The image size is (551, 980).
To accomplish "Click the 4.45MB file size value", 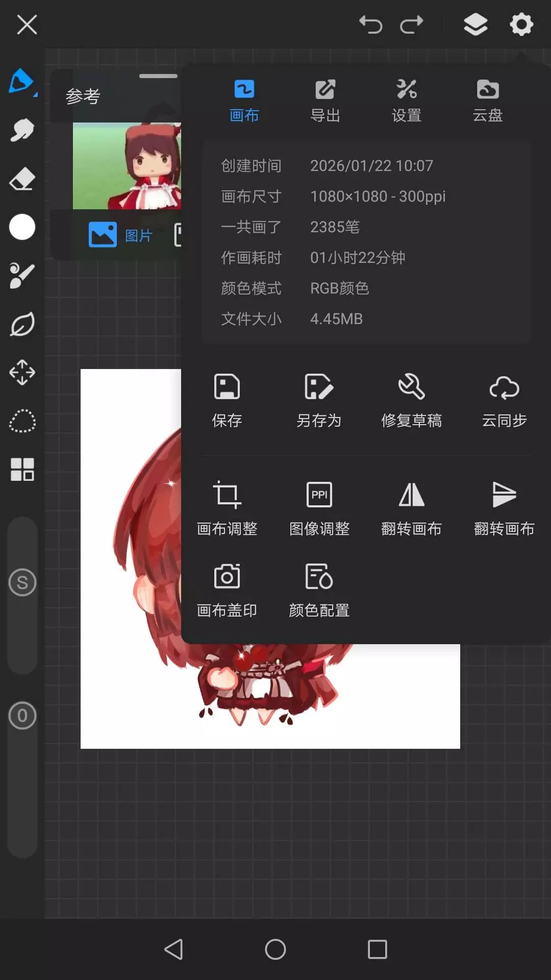I will [x=336, y=319].
